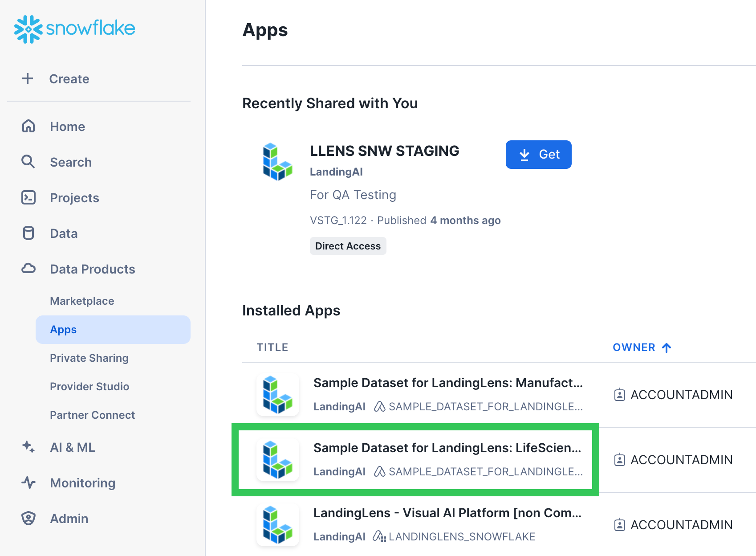Click the TITLE column header

click(272, 347)
